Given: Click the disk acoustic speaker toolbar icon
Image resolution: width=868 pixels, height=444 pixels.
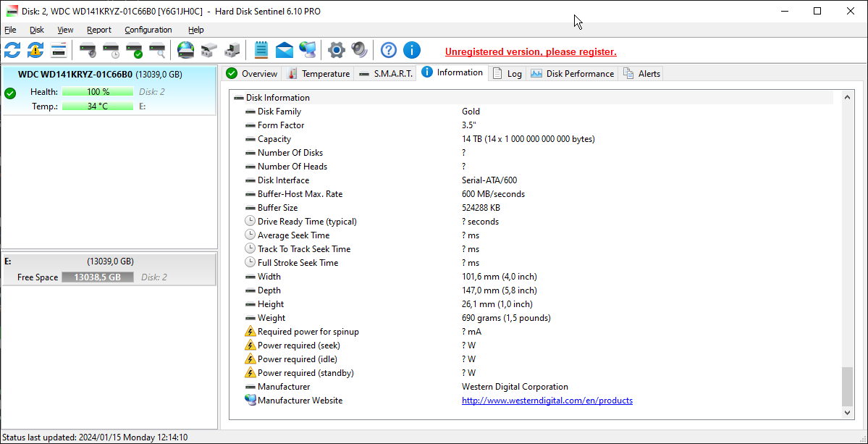Looking at the screenshot, I should 88,51.
